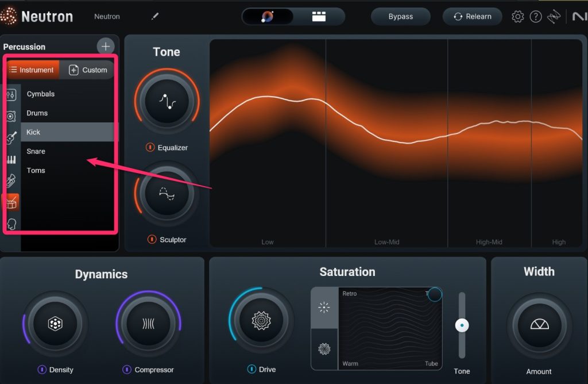This screenshot has width=588, height=384.
Task: Click the speaker bass category icon
Action: click(11, 117)
